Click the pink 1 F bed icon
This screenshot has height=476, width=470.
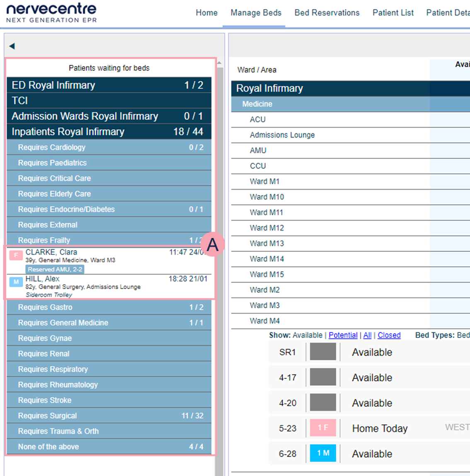323,428
